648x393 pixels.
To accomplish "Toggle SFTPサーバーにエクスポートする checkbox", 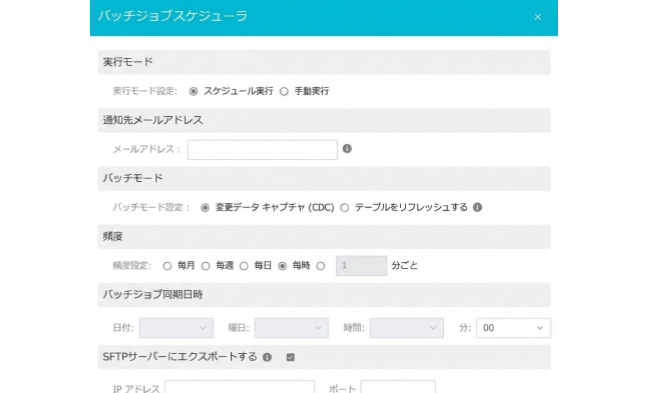I will pos(291,357).
